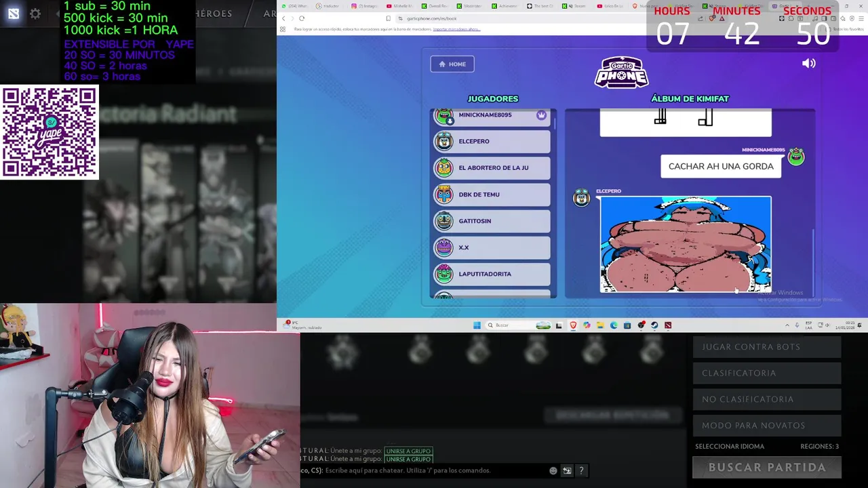Image resolution: width=868 pixels, height=488 pixels.
Task: Switch to the Michelle YouTube browser tab
Action: click(401, 6)
